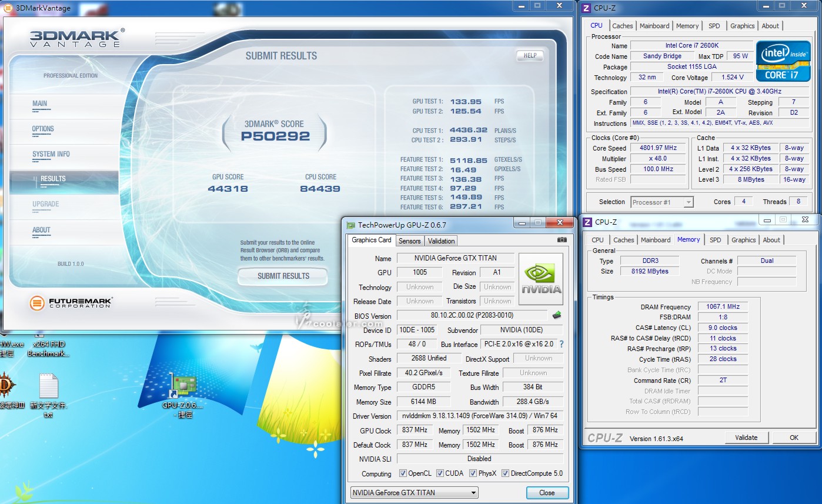Viewport: 822px width, 504px height.
Task: Click the 3DMarkVantage title bar icon
Action: [8, 8]
